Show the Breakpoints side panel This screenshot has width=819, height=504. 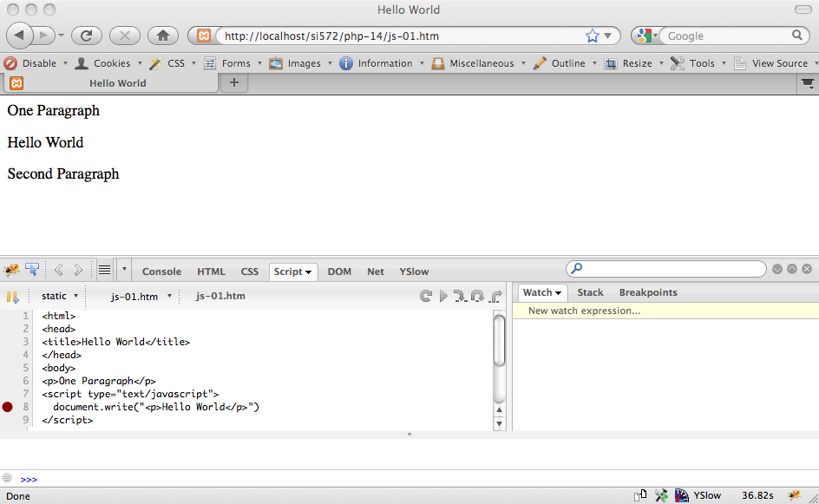[x=648, y=292]
